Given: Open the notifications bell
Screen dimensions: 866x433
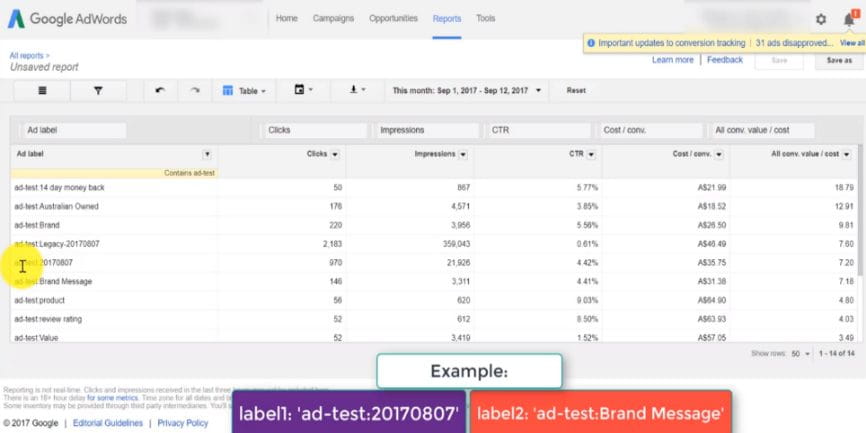Looking at the screenshot, I should (x=849, y=19).
